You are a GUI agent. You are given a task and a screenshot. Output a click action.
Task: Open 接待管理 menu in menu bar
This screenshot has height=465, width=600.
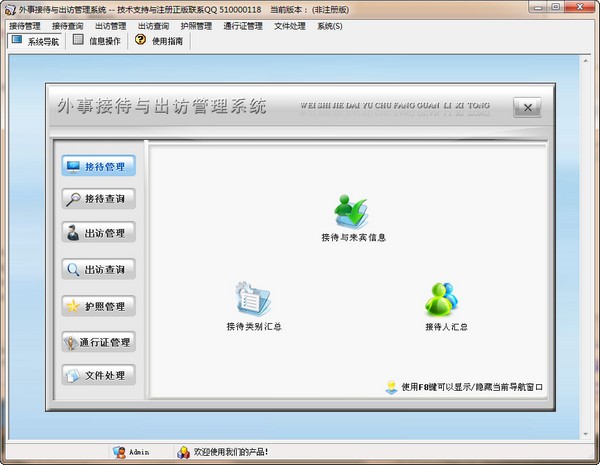(25, 26)
